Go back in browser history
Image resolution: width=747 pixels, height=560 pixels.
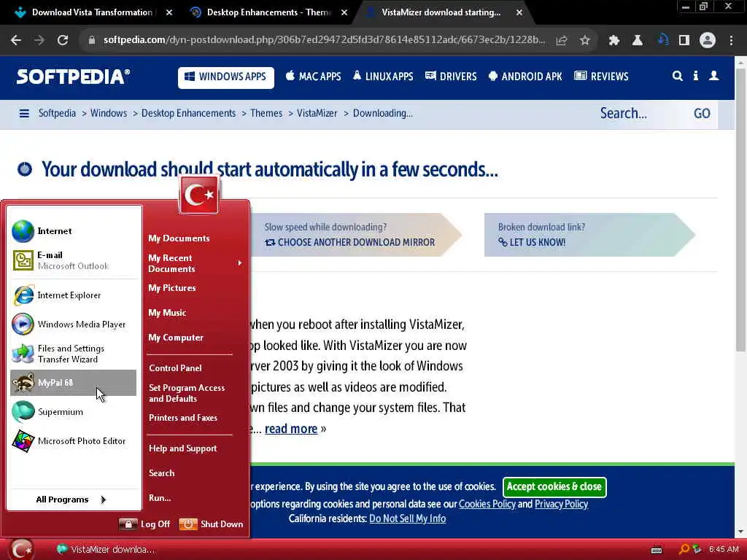click(16, 40)
